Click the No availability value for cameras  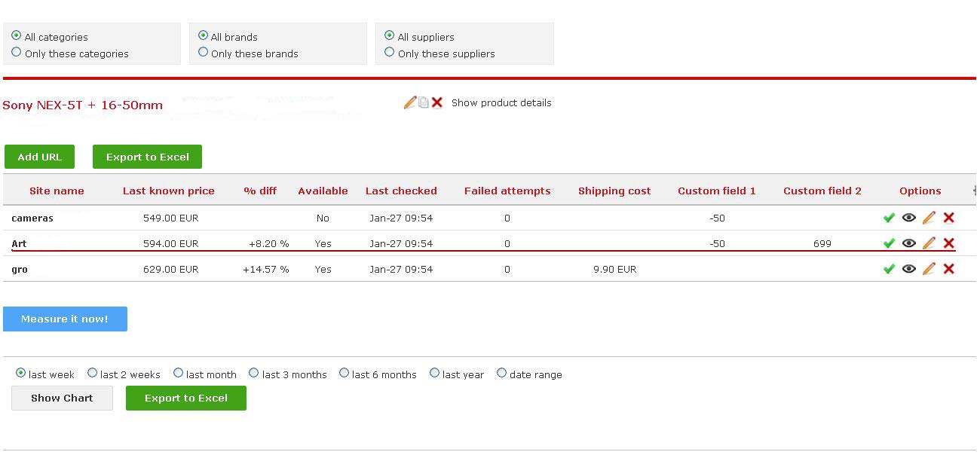(x=323, y=218)
